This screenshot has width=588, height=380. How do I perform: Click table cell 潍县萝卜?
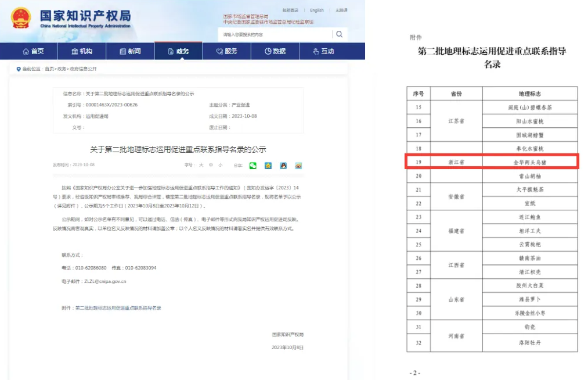tap(530, 299)
